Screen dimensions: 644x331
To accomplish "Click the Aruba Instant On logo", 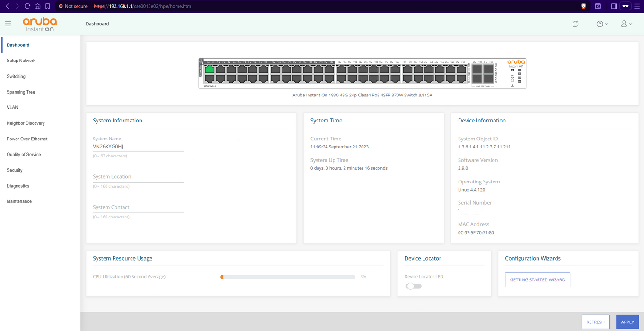I will 40,24.
